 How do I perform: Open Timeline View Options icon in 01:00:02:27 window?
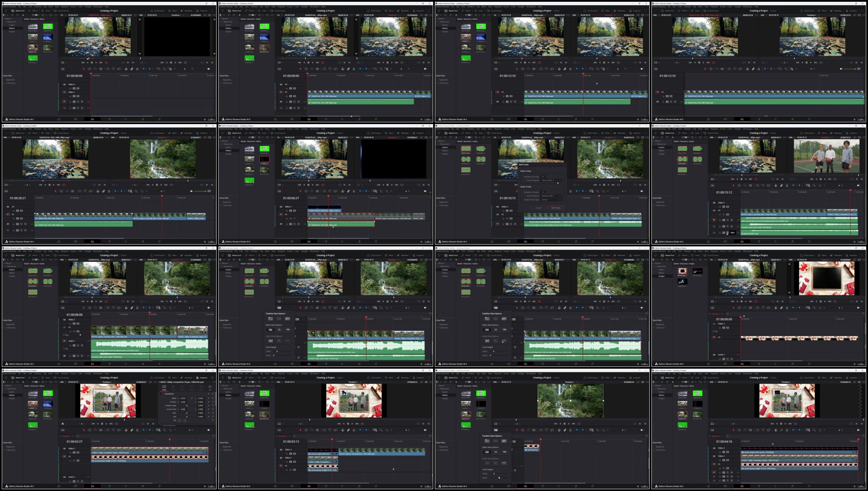click(63, 430)
